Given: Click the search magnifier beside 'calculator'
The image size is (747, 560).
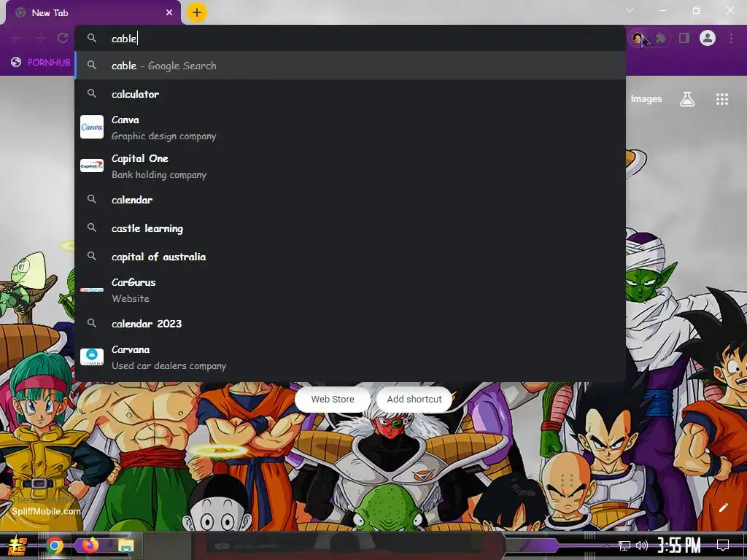Looking at the screenshot, I should click(92, 93).
